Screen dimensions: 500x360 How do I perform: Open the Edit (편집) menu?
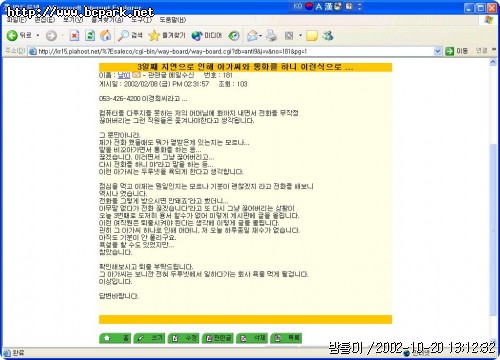click(x=45, y=20)
